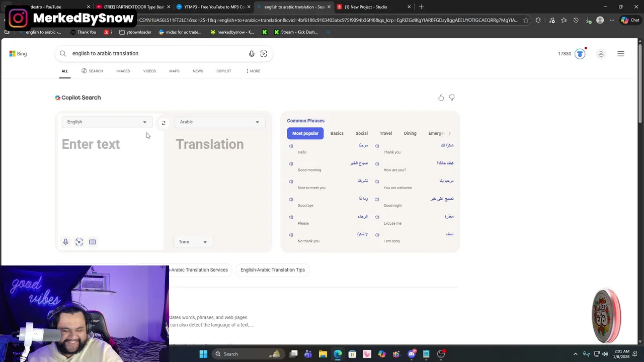Open English source language dropdown

(107, 122)
